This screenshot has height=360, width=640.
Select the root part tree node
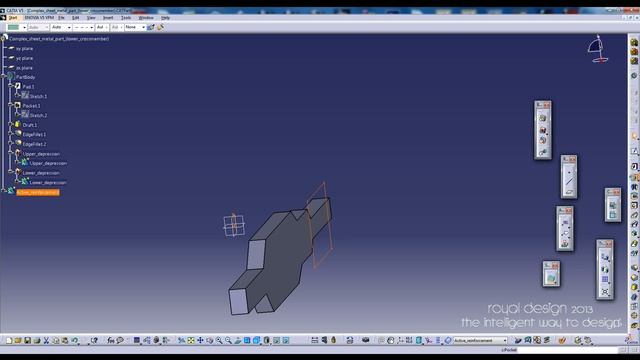(59, 39)
